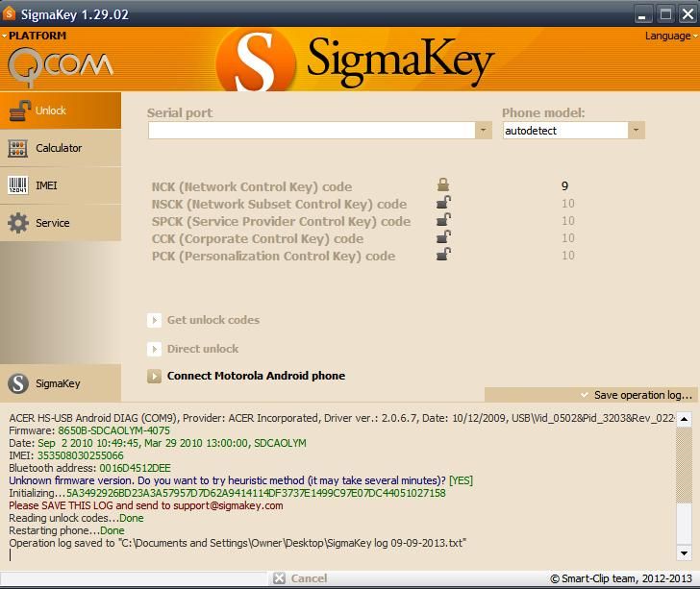
Task: Click the Smart-Clip team copyright text
Action: (x=621, y=578)
